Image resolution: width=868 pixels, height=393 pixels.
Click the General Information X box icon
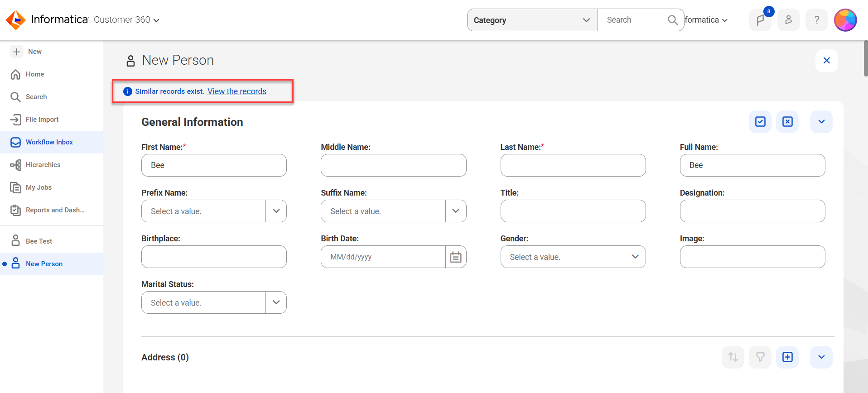click(x=787, y=122)
